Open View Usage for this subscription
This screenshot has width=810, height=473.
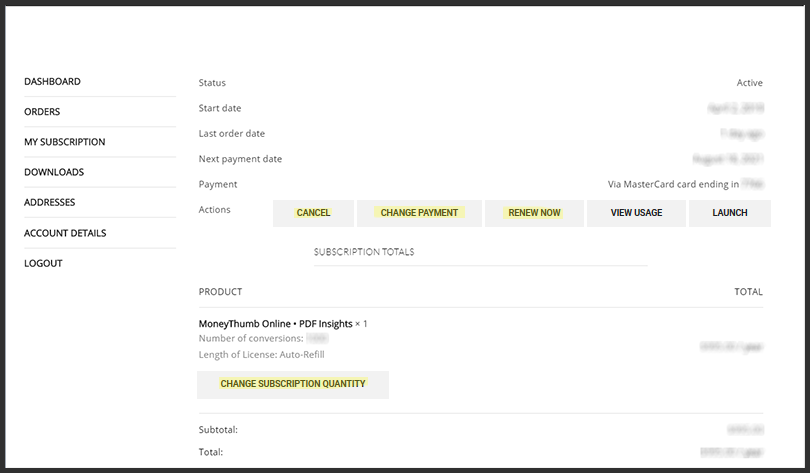coord(636,213)
